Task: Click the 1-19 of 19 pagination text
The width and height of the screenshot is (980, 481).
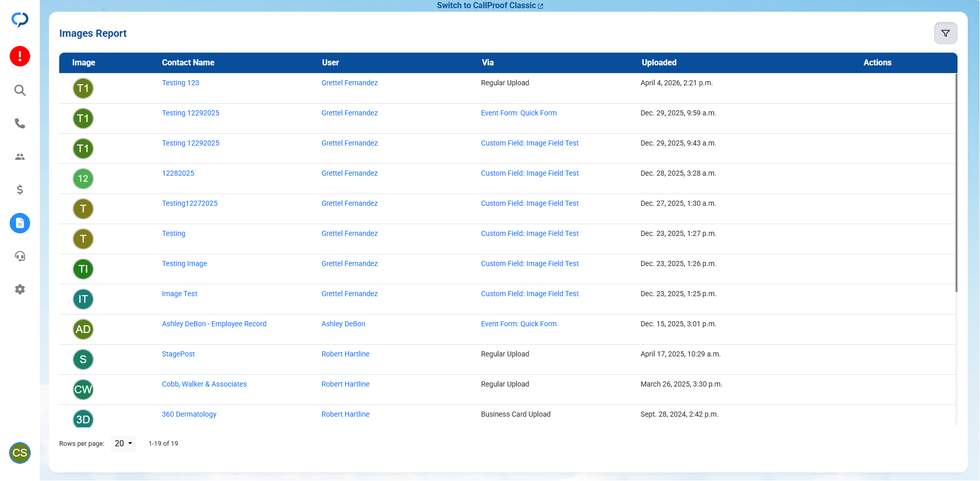Action: (x=163, y=444)
